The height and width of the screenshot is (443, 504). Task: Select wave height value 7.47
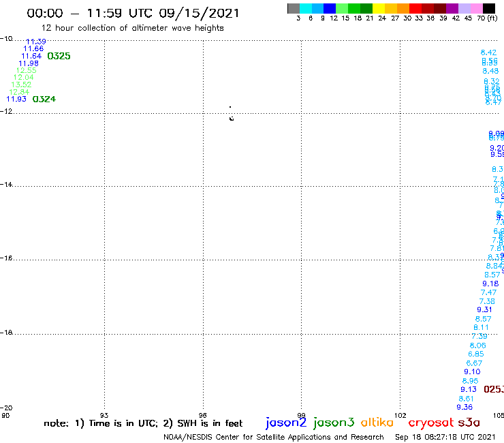[x=488, y=292]
